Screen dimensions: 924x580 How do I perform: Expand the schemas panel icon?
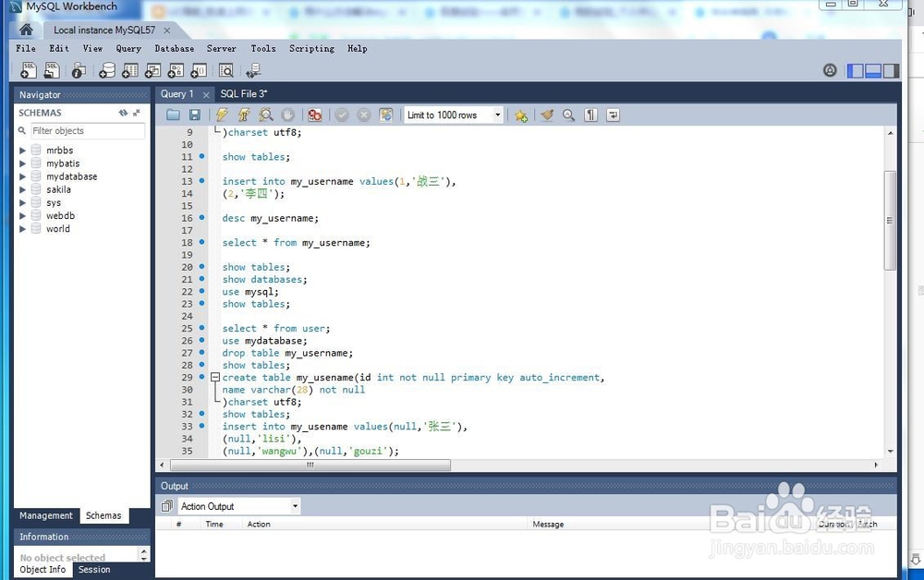click(137, 113)
